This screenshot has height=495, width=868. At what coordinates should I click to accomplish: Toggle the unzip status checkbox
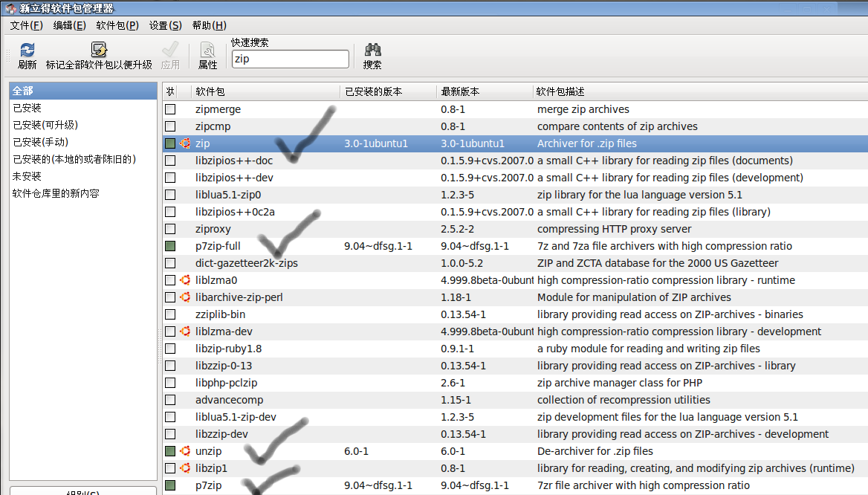(170, 451)
